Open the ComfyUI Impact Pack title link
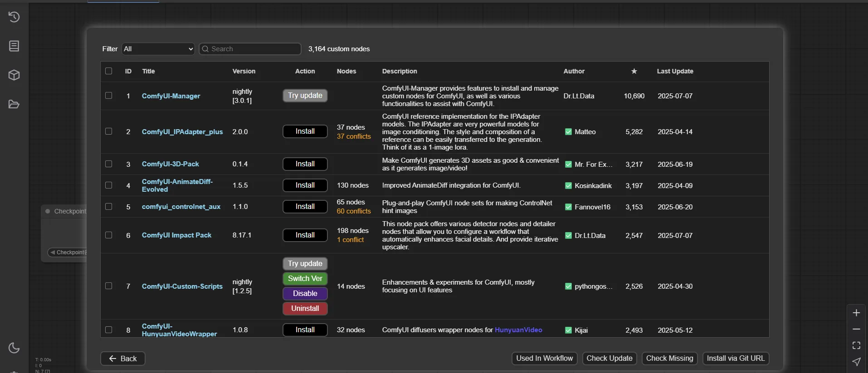Screen dimensions: 868x373 point(177,235)
